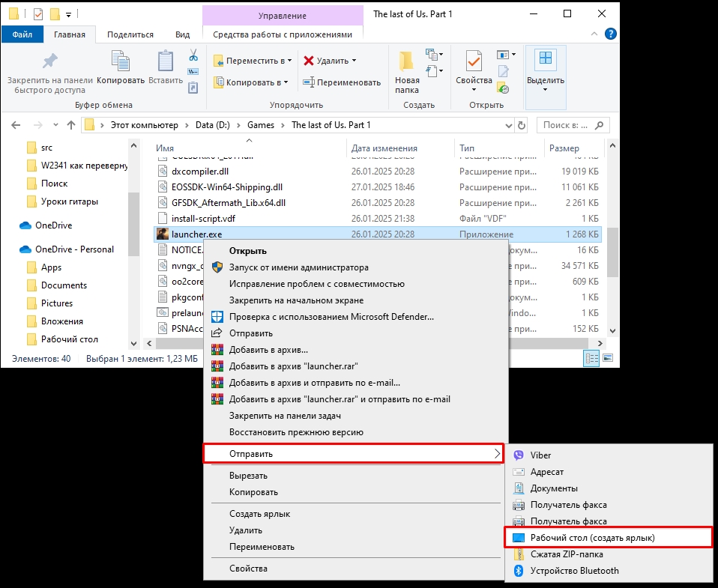Choose Устройство Bluetooth in the submenu

[x=609, y=571]
